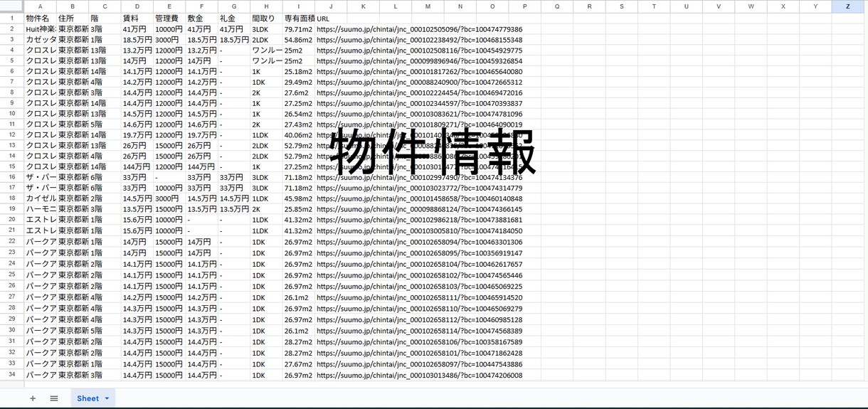Click the 管理費 header cell
Viewport: 868px width, 409px height.
coord(169,18)
